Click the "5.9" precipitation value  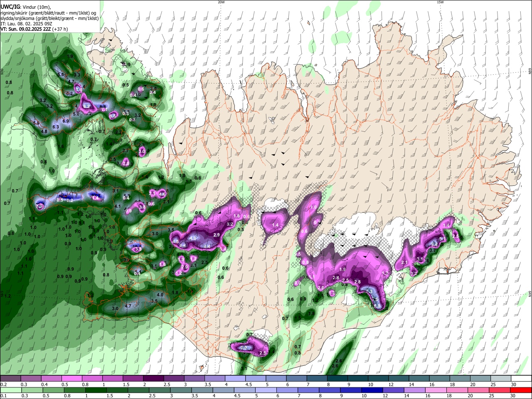(x=36, y=123)
